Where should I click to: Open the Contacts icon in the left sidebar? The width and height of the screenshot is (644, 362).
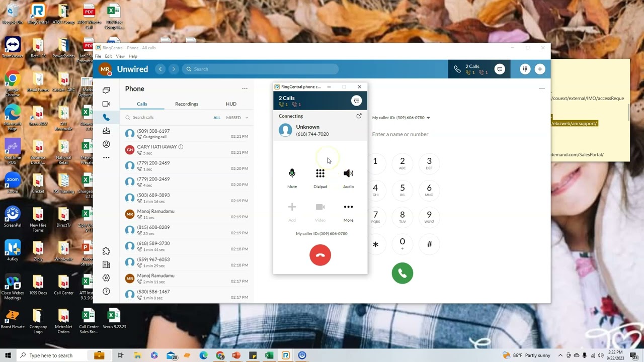point(106,144)
